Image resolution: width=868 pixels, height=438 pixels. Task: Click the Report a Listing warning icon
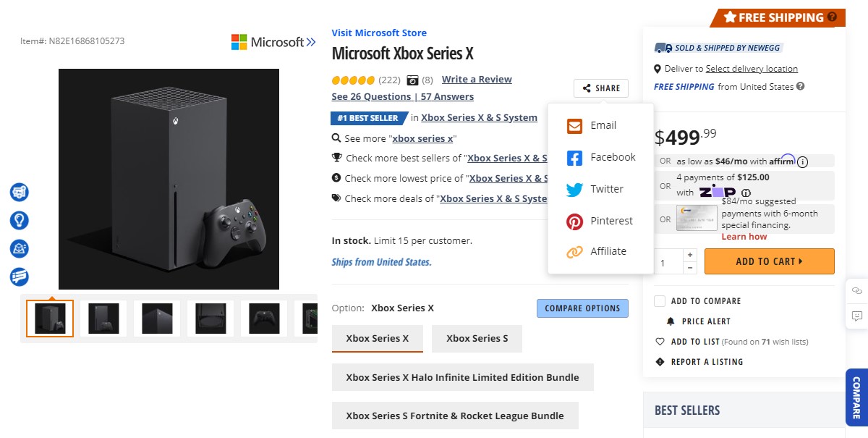point(659,361)
